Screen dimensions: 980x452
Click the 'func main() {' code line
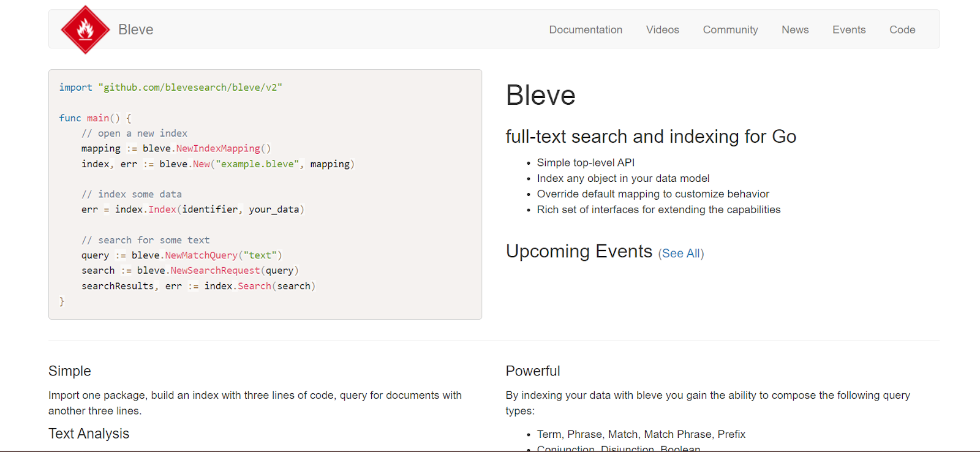pyautogui.click(x=96, y=118)
